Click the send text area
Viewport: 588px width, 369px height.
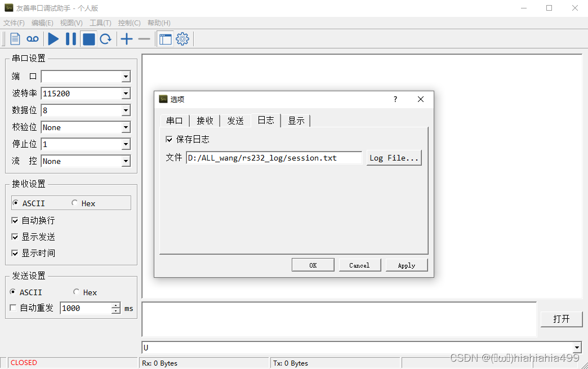(340, 319)
